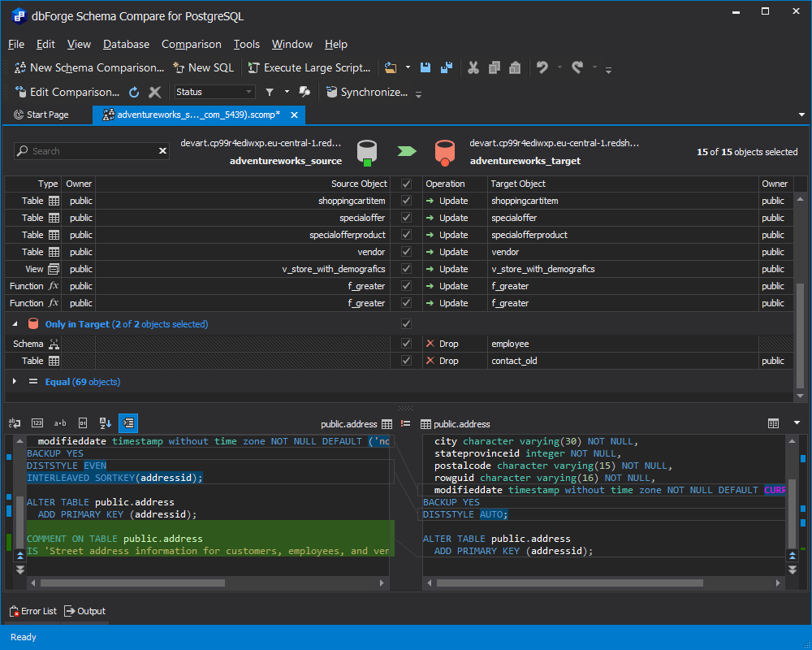The width and height of the screenshot is (812, 650).
Task: Click the Redo arrow icon
Action: point(577,67)
